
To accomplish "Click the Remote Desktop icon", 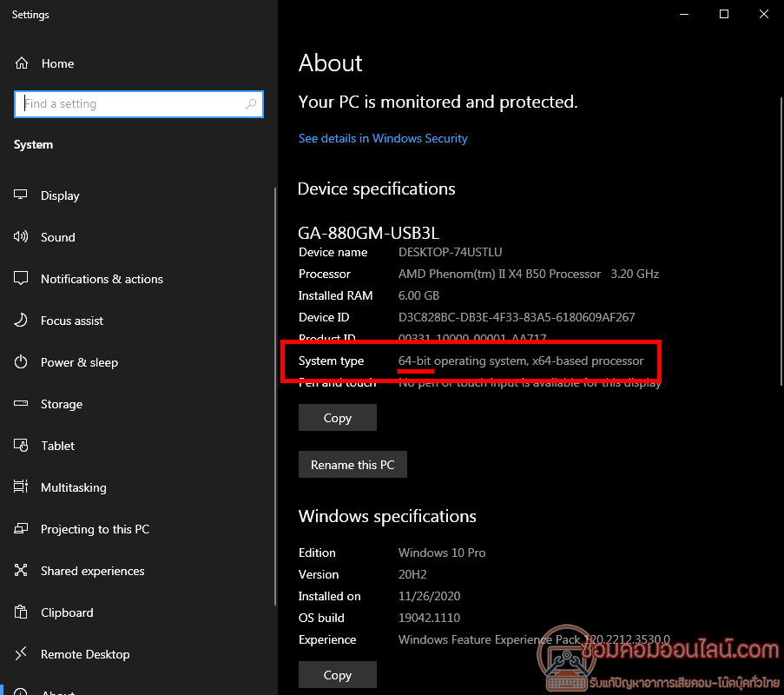I will (21, 653).
